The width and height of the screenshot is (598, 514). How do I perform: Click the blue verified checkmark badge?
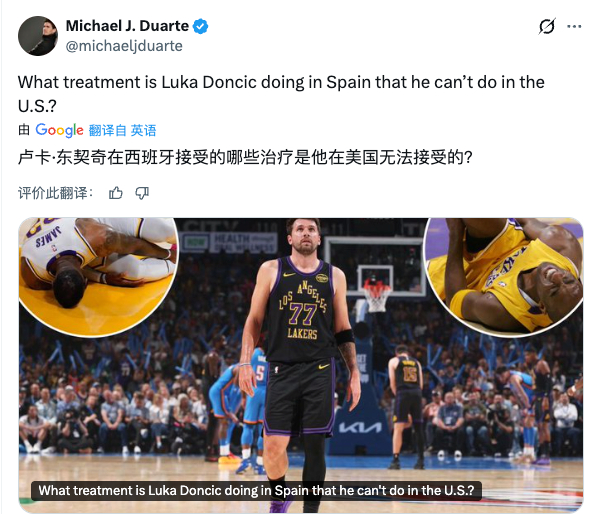tap(200, 26)
